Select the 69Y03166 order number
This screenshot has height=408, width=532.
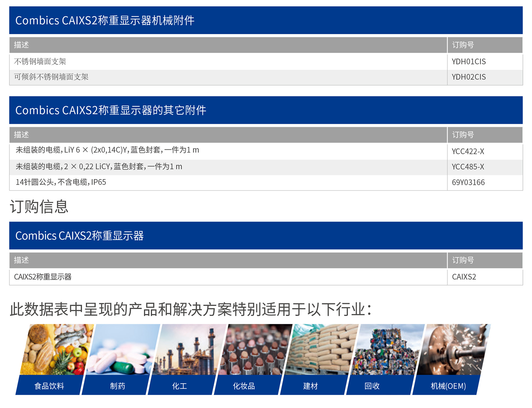(468, 183)
